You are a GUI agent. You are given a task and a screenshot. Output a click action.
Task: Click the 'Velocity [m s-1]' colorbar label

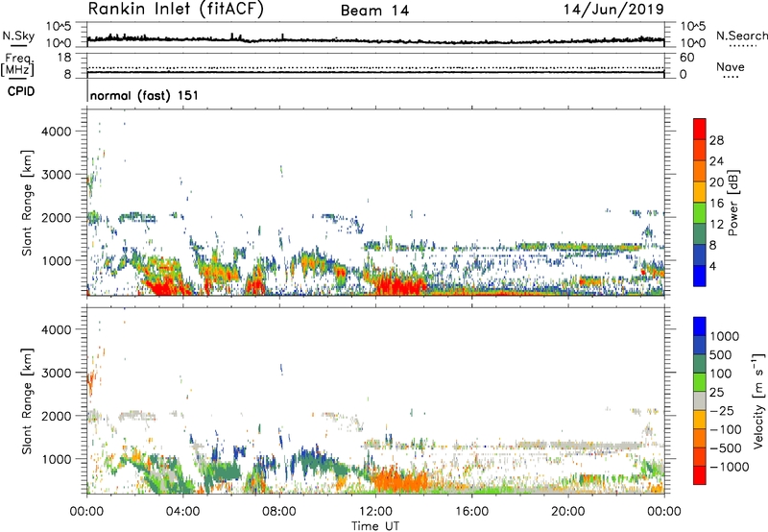(758, 400)
